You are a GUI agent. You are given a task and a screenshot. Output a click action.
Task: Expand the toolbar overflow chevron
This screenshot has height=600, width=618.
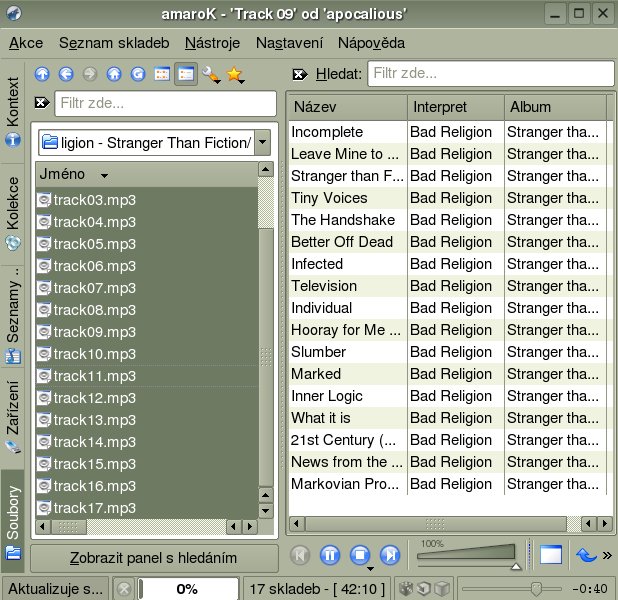(607, 555)
